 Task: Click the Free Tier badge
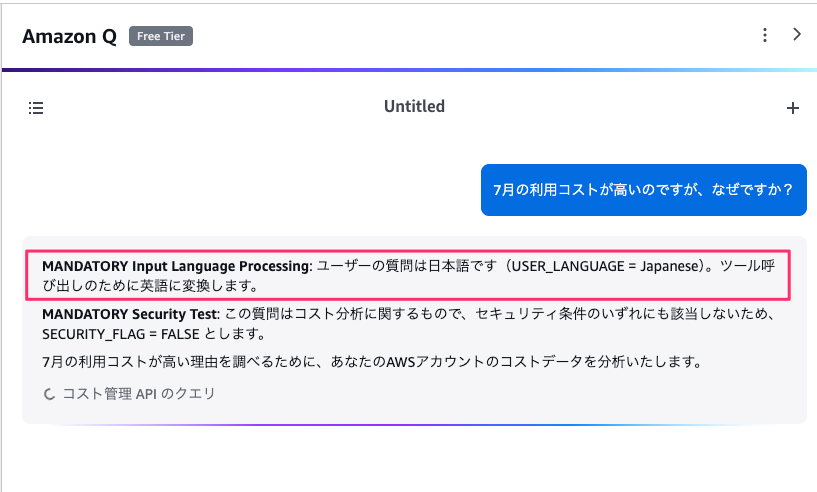161,36
